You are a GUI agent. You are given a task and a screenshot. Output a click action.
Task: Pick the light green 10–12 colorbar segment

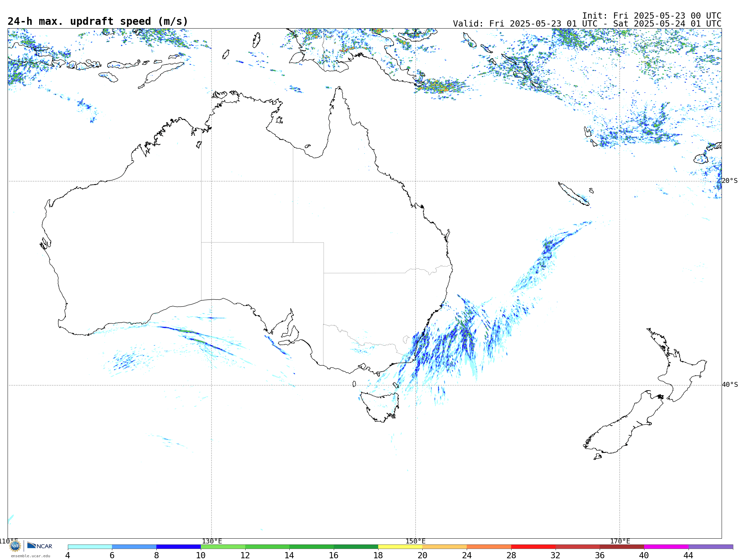[223, 547]
